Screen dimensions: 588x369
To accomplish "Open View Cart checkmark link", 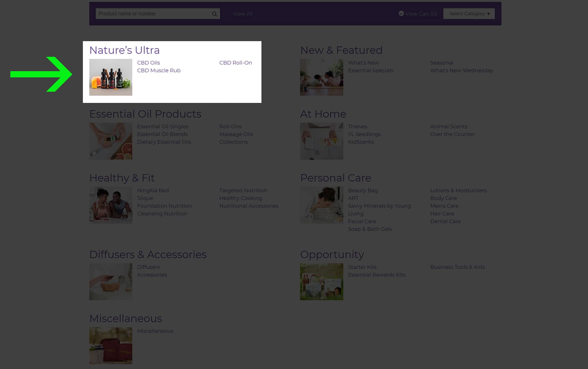I will 418,14.
